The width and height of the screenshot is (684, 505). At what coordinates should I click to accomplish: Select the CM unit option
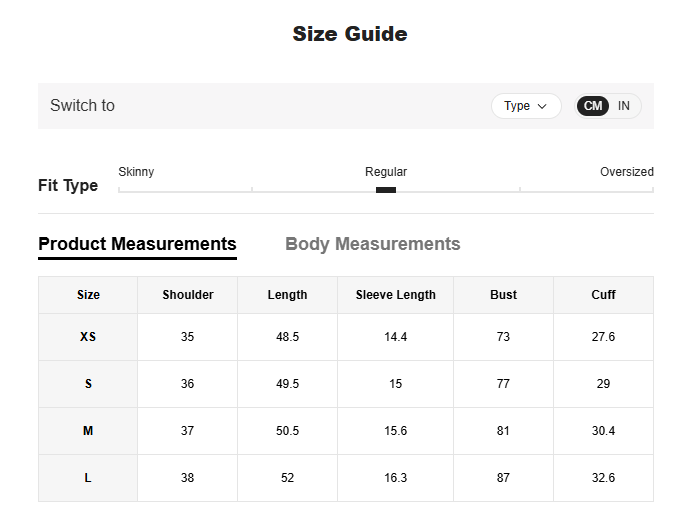(x=593, y=106)
